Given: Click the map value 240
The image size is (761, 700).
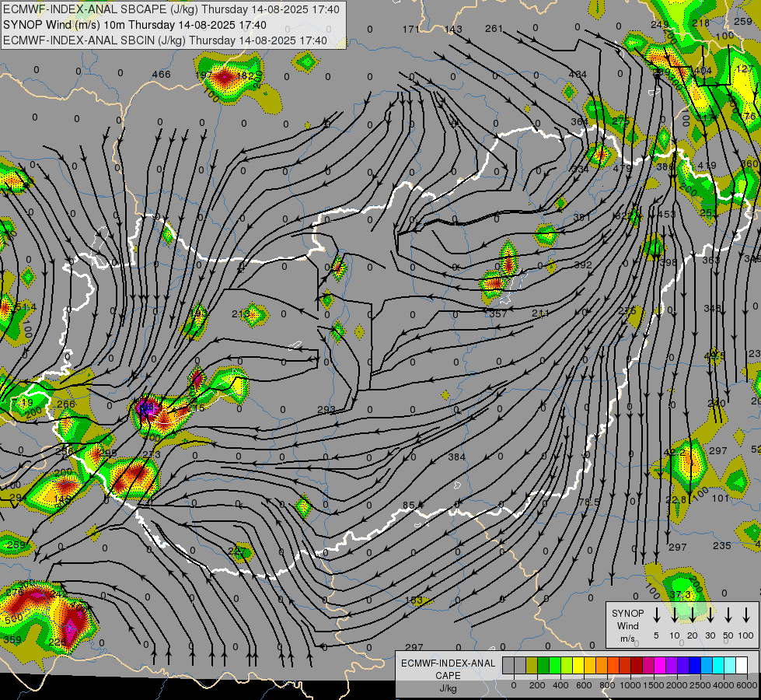Looking at the screenshot, I should (x=717, y=403).
